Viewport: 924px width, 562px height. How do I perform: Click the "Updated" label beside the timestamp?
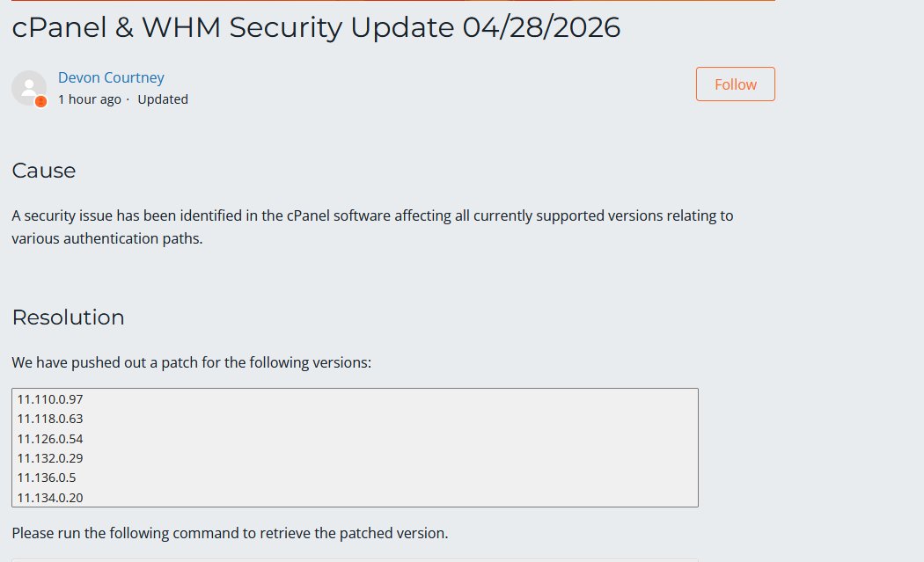(163, 99)
